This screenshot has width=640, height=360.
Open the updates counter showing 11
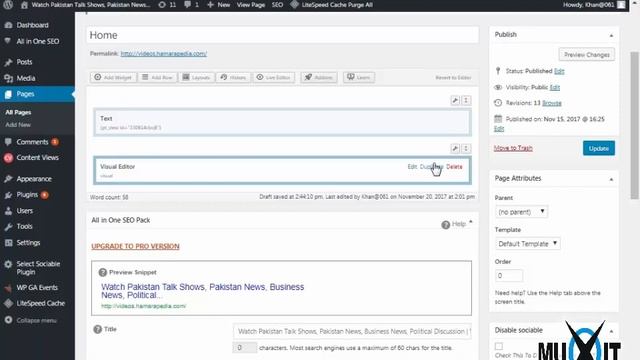(x=167, y=5)
